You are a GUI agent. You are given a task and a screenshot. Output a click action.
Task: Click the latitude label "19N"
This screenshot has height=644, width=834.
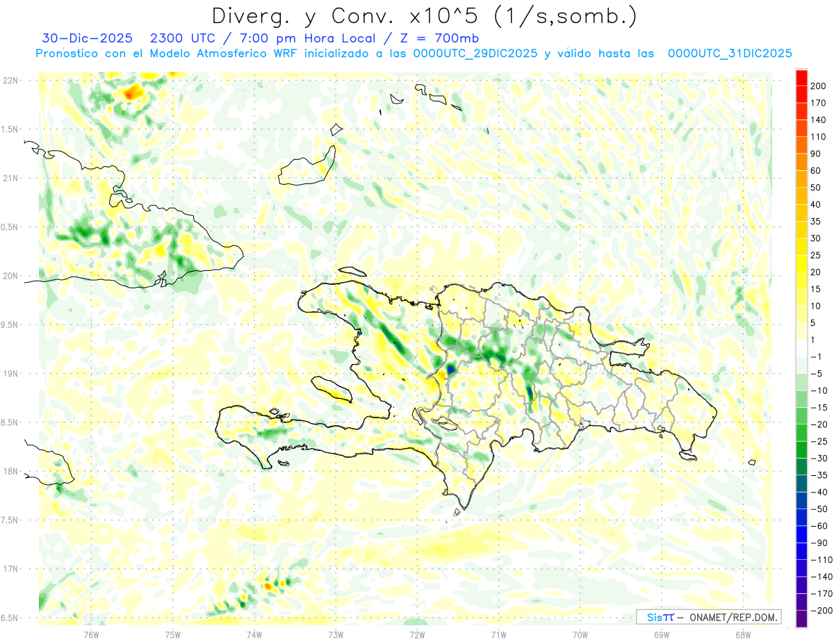click(10, 374)
